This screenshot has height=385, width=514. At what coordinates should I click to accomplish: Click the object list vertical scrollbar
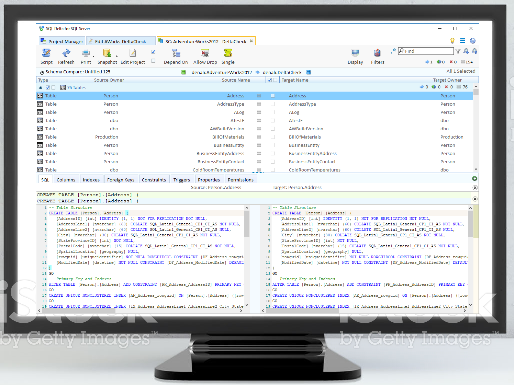click(476, 128)
